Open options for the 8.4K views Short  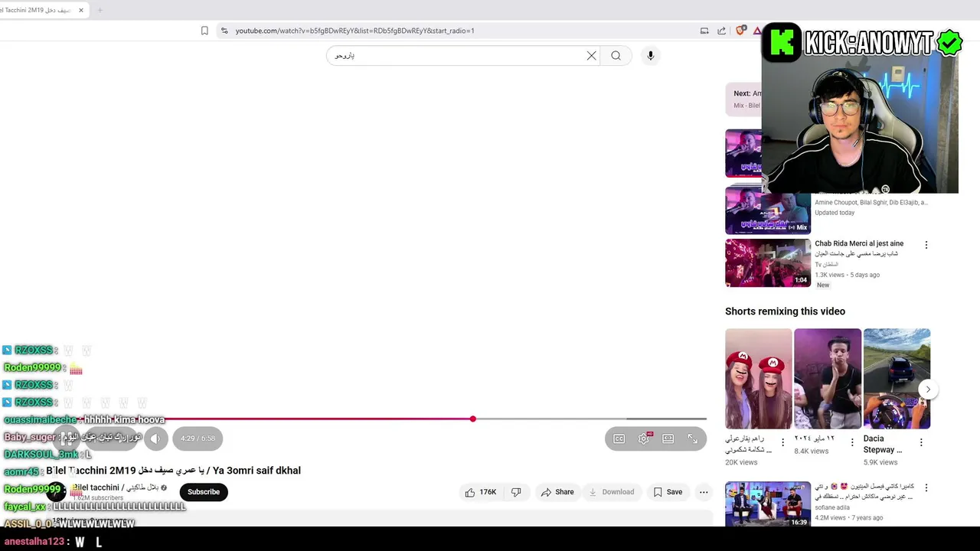852,442
